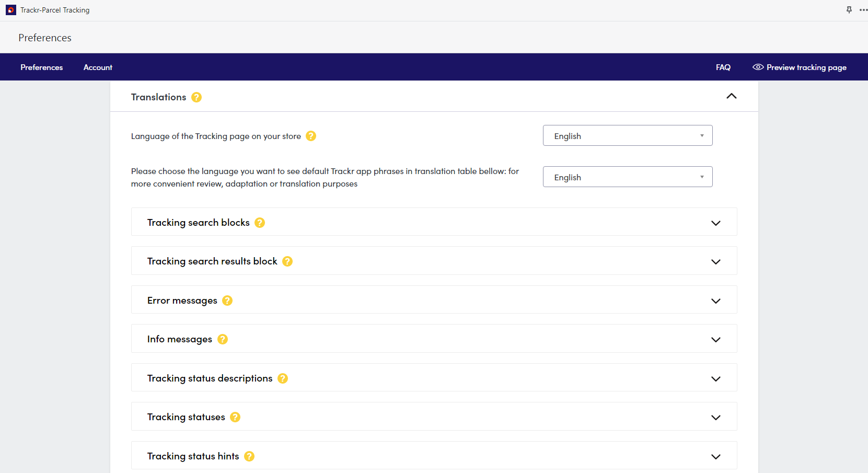Open help icon beside Tracking statuses

point(235,417)
